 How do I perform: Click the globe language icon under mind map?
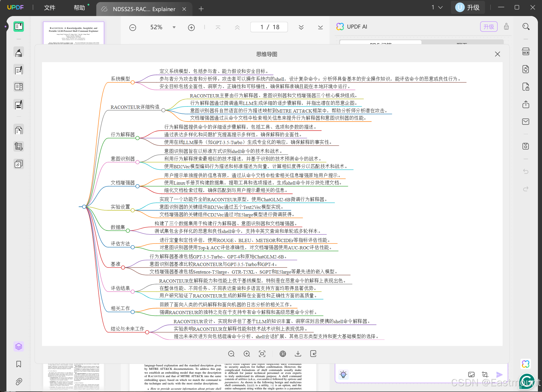point(283,354)
